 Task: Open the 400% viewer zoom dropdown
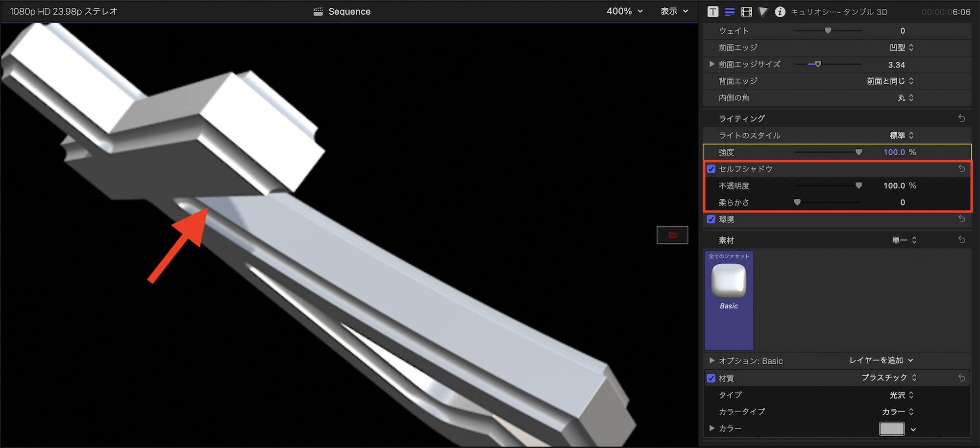624,11
